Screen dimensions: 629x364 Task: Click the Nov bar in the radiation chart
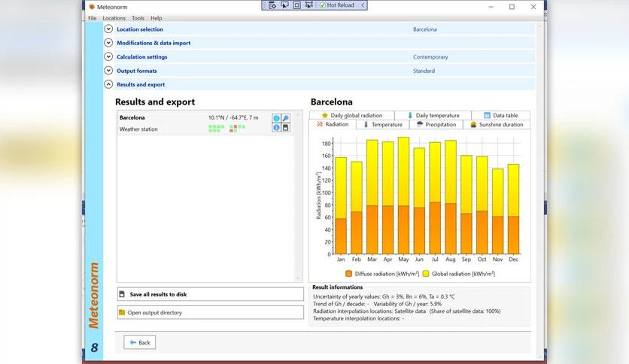tap(498, 211)
